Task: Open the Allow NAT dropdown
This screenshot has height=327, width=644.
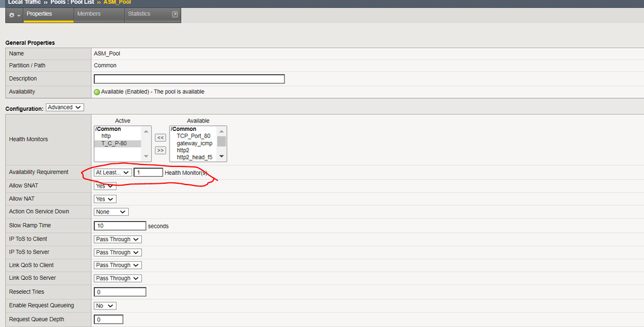Action: pyautogui.click(x=104, y=199)
